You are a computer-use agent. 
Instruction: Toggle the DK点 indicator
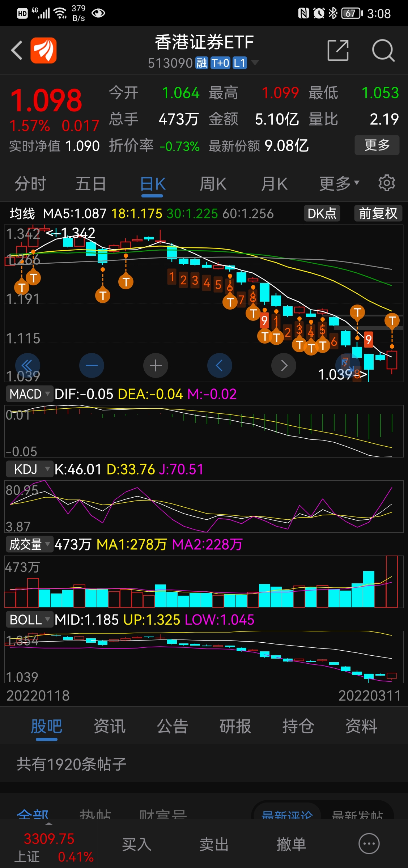click(x=322, y=213)
